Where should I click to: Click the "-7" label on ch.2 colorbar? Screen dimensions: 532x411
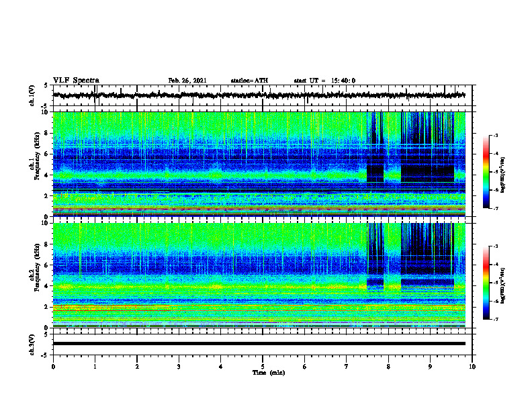click(496, 319)
